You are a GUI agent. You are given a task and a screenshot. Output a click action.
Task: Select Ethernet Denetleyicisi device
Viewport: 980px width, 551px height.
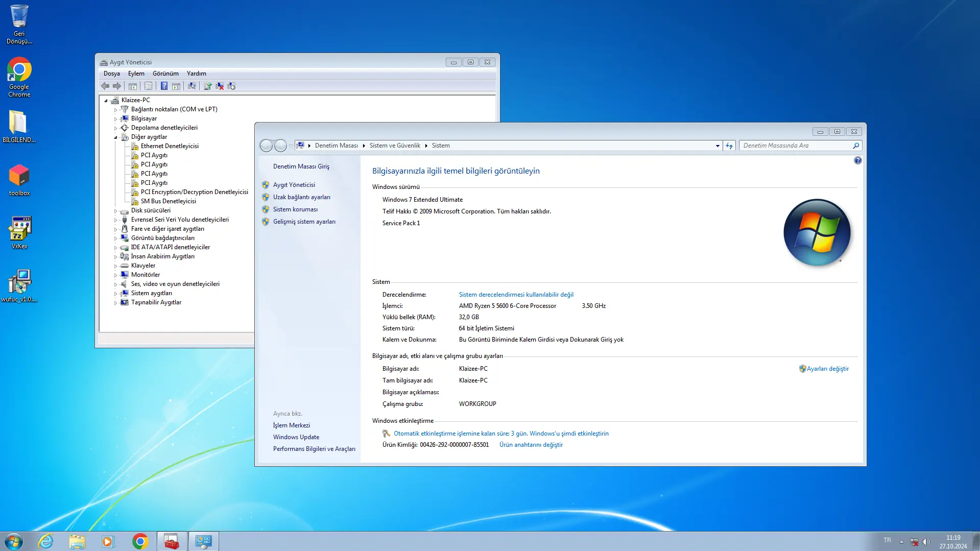170,146
